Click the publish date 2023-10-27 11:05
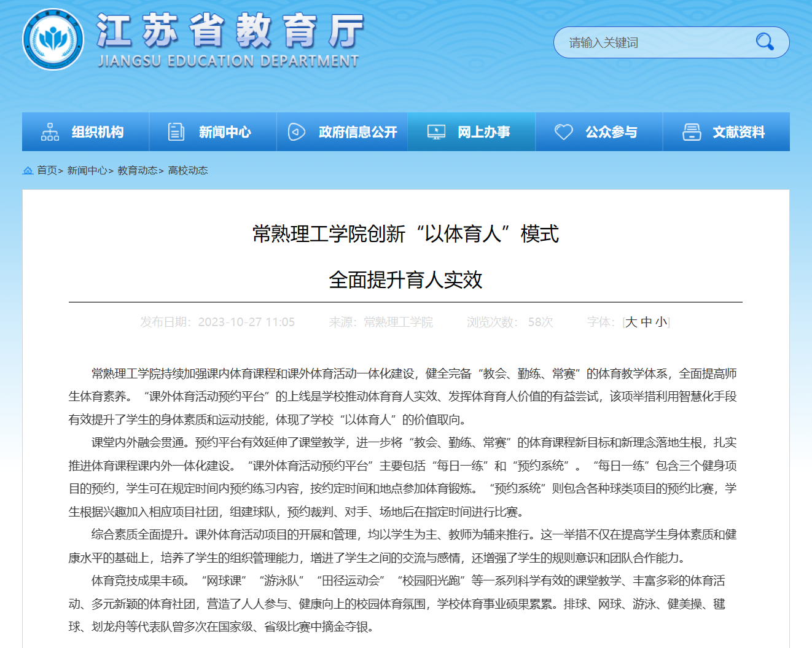 pyautogui.click(x=246, y=322)
